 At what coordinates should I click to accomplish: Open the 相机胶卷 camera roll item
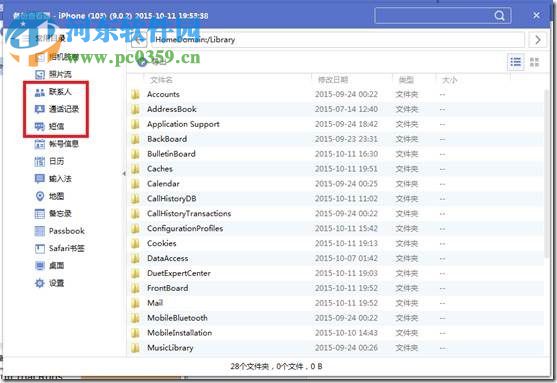click(x=57, y=57)
